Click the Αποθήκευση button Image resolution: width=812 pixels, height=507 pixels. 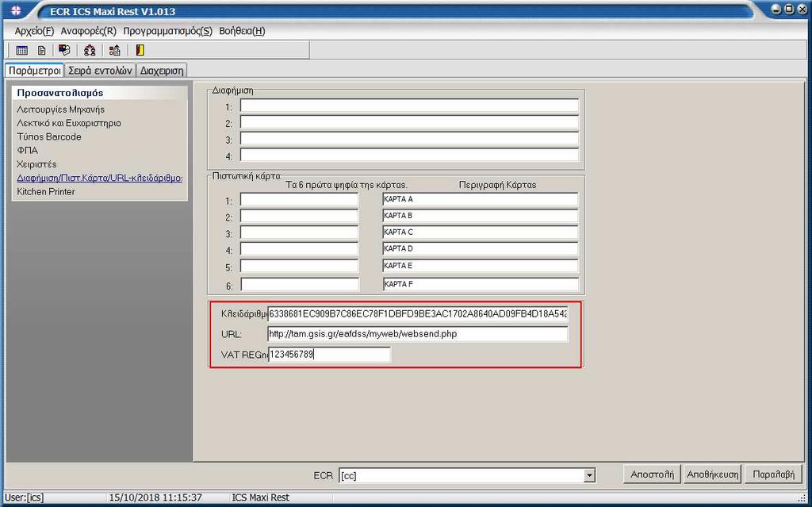click(x=713, y=474)
